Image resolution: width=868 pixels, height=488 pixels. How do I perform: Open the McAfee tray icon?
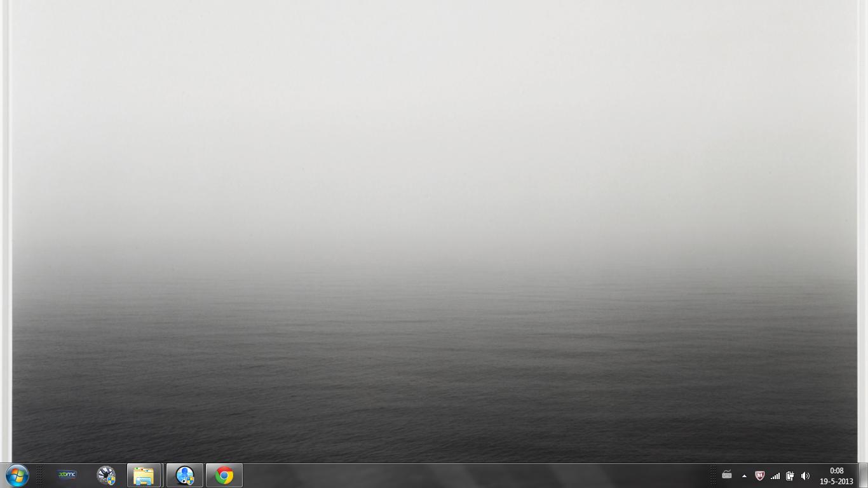pos(759,476)
